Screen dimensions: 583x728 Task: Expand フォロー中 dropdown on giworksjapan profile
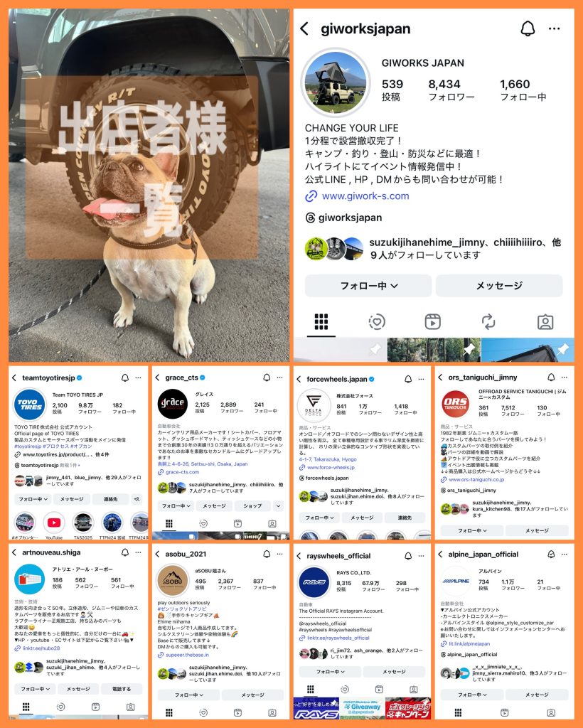click(368, 286)
